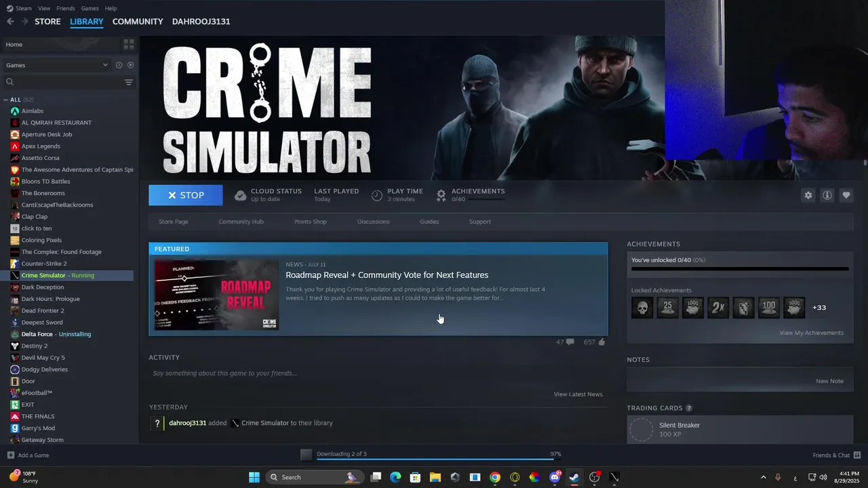Open the Discussions link
Image resolution: width=868 pixels, height=488 pixels.
point(374,222)
